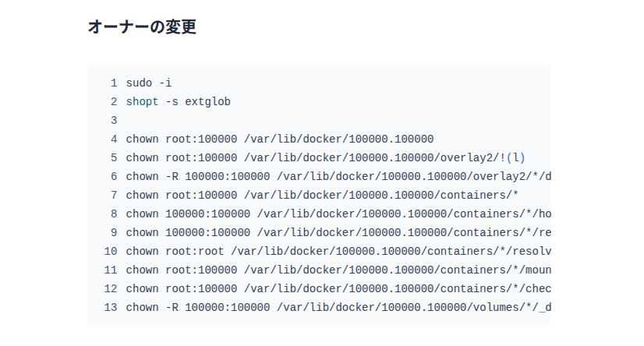The height and width of the screenshot is (346, 644).
Task: Click the オーナーの変更 heading
Action: pos(142,27)
